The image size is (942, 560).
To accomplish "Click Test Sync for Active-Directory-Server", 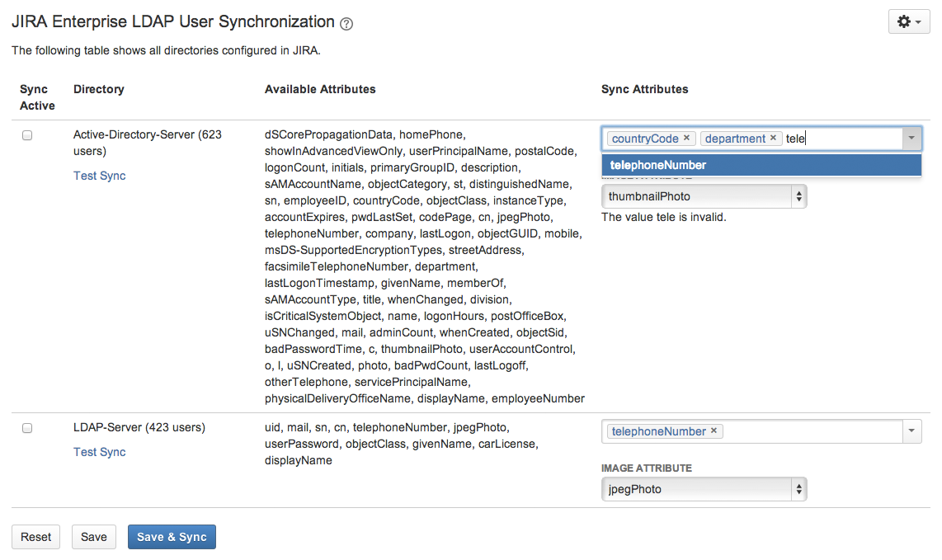I will [x=99, y=176].
